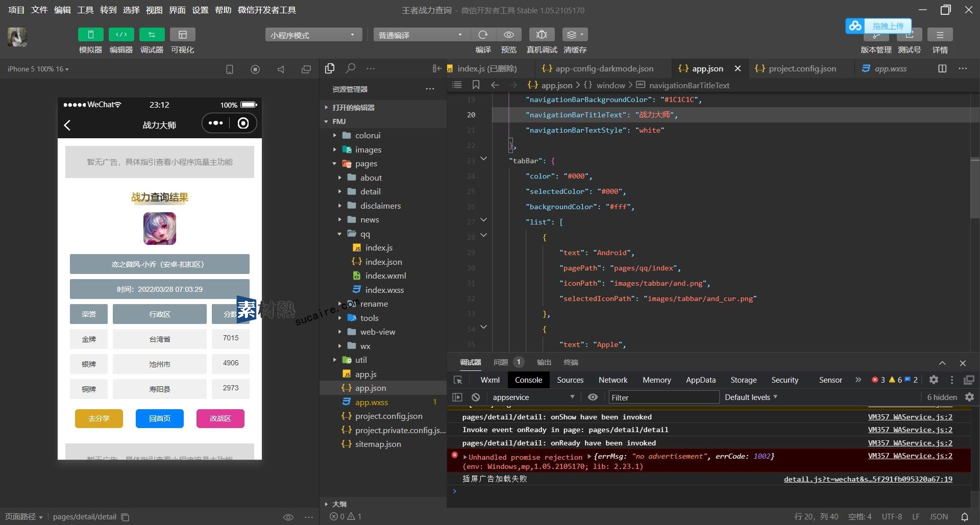The width and height of the screenshot is (980, 525).
Task: Switch to the Wxml devtools tab
Action: pos(489,380)
